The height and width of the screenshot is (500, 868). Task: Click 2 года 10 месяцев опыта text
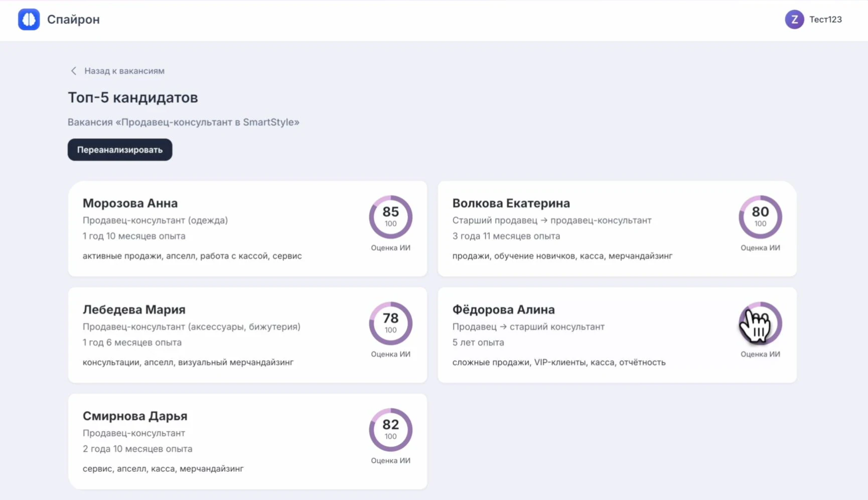pyautogui.click(x=137, y=449)
